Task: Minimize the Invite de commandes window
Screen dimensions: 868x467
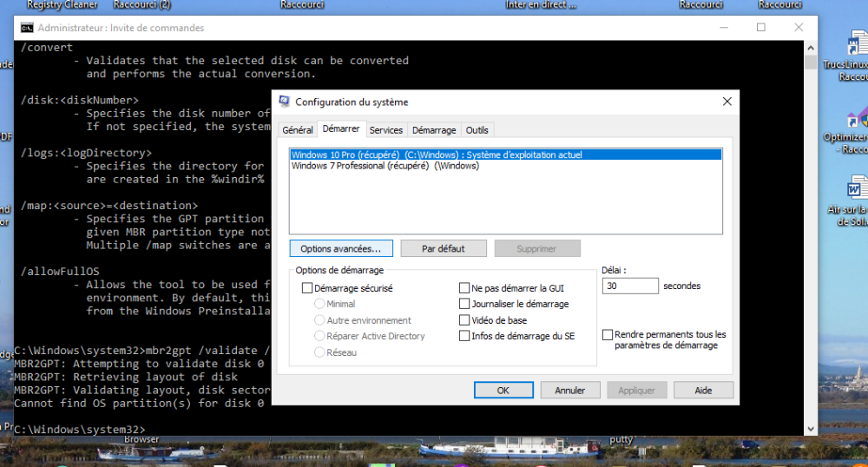Action: 724,27
